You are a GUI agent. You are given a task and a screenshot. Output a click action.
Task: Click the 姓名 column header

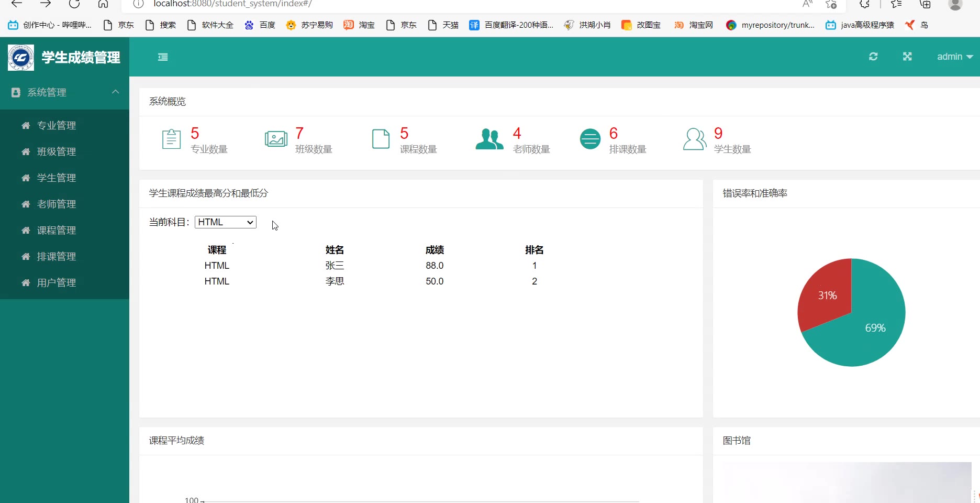click(335, 250)
